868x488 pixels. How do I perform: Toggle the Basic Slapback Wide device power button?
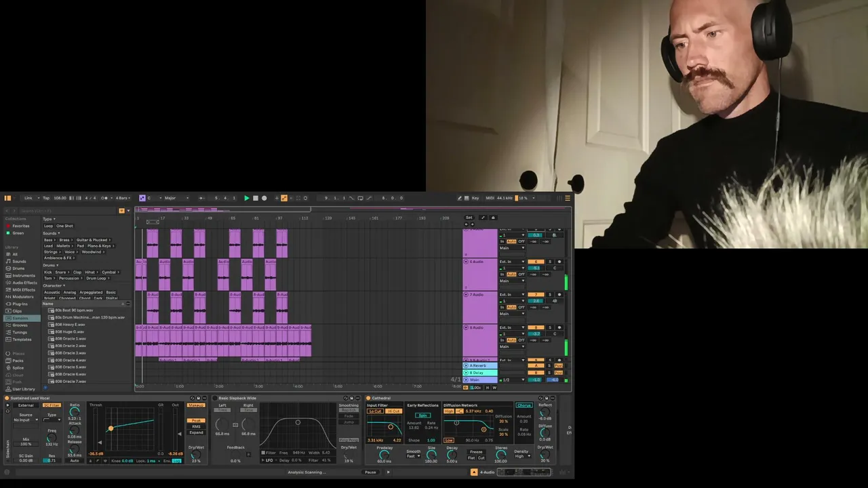click(x=215, y=398)
